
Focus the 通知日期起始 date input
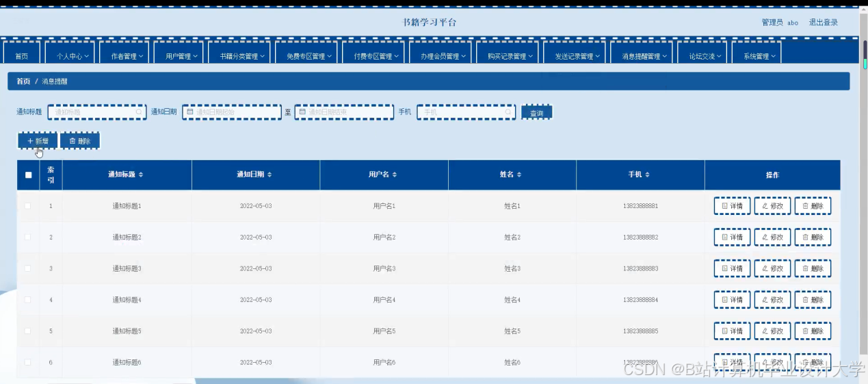coord(232,112)
